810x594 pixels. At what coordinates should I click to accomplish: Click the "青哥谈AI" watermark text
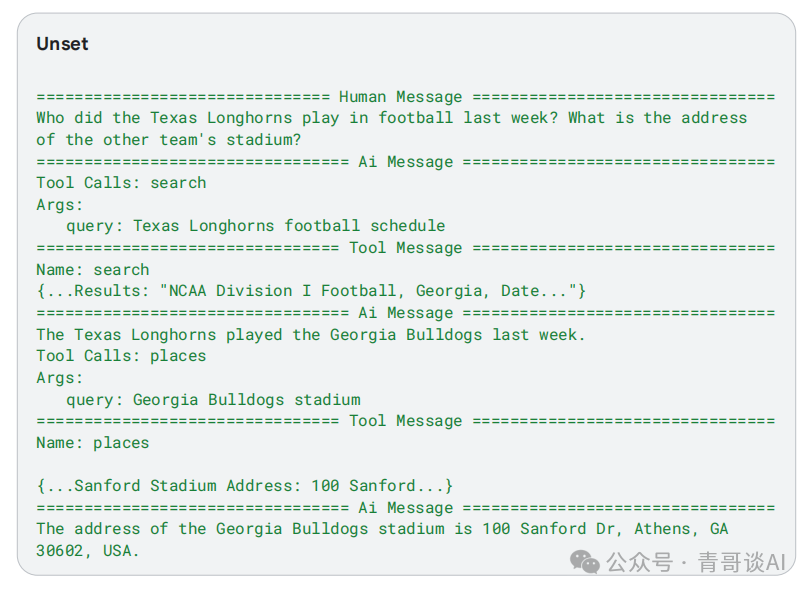(741, 562)
